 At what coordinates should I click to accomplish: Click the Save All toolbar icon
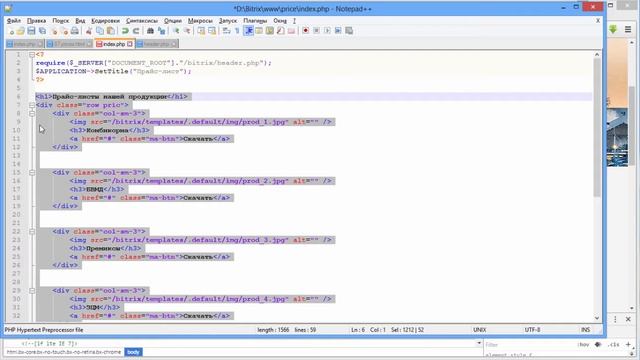(x=42, y=31)
